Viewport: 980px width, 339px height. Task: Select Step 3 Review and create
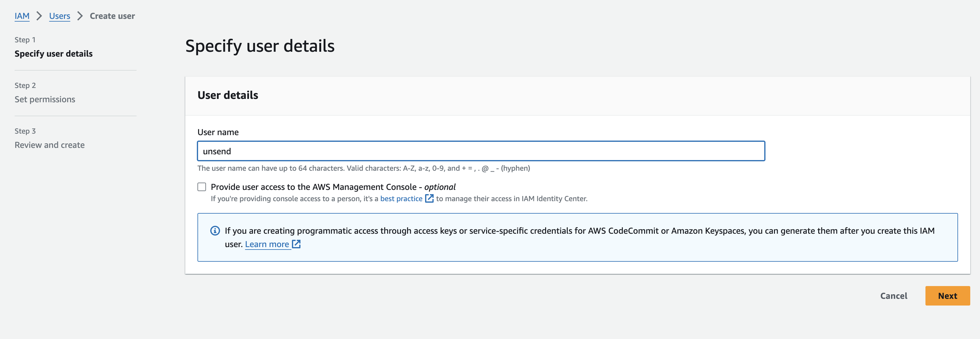click(49, 145)
